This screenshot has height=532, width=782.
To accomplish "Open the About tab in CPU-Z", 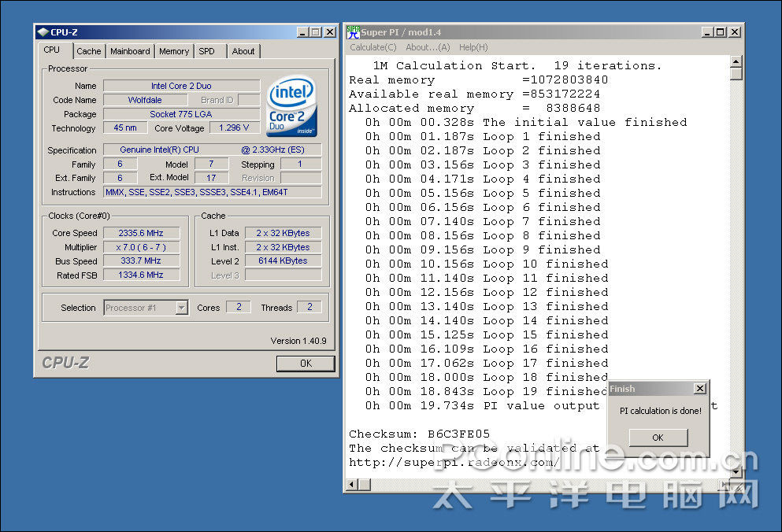I will coord(243,51).
